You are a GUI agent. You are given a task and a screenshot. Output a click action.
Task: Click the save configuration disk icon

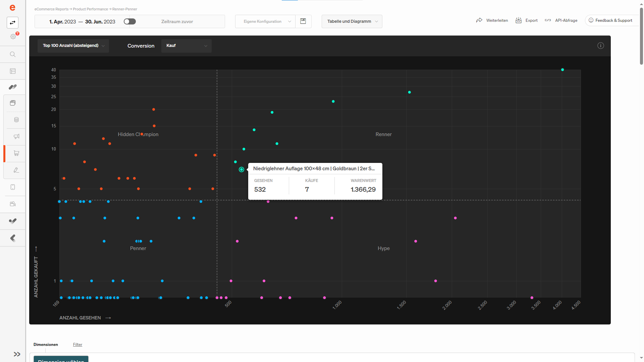pos(303,21)
